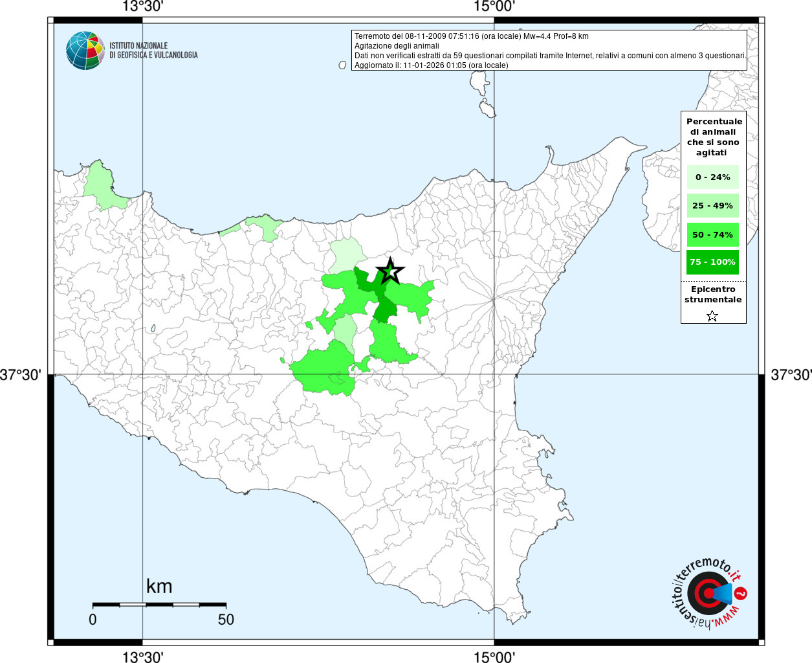This screenshot has height=663, width=812.
Task: Click the epicenter star in legend
Action: [x=712, y=316]
